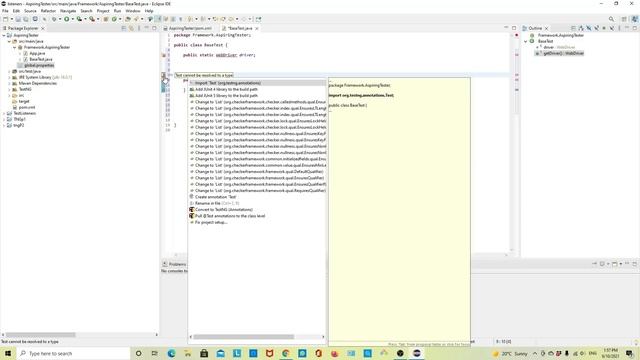Click the Windows Start button

pyautogui.click(x=7, y=353)
